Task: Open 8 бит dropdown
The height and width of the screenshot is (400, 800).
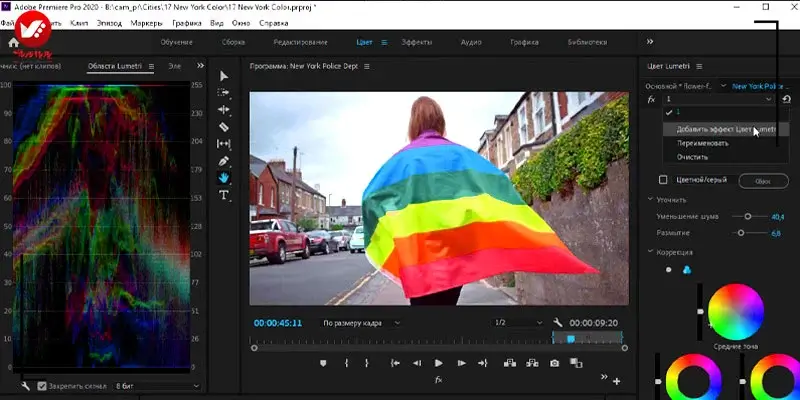Action: tap(157, 386)
